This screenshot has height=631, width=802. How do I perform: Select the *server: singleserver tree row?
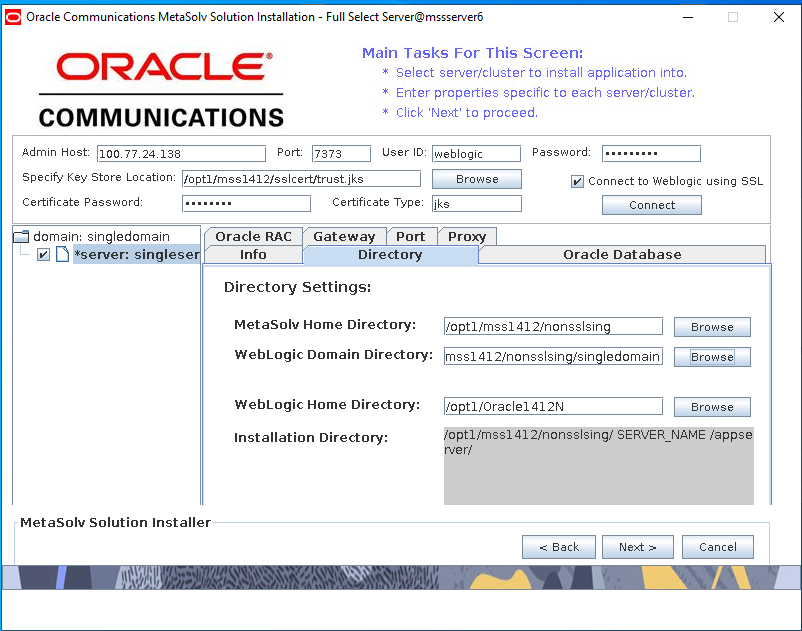tap(137, 254)
